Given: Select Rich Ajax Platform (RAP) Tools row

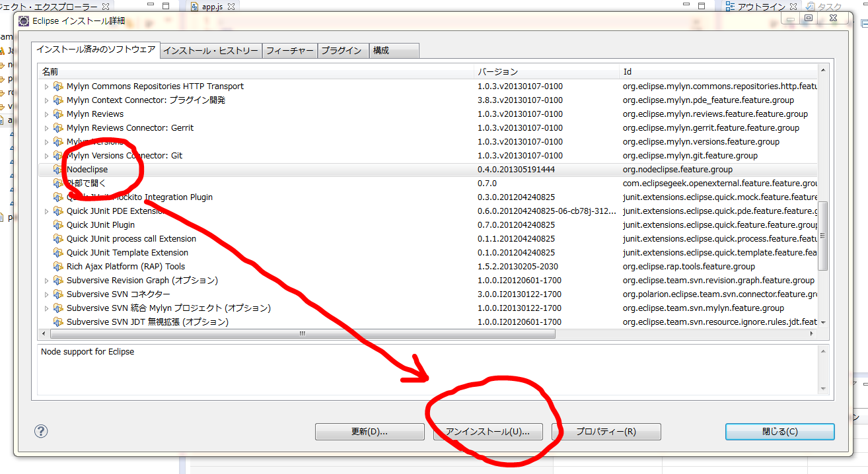Looking at the screenshot, I should click(x=428, y=267).
